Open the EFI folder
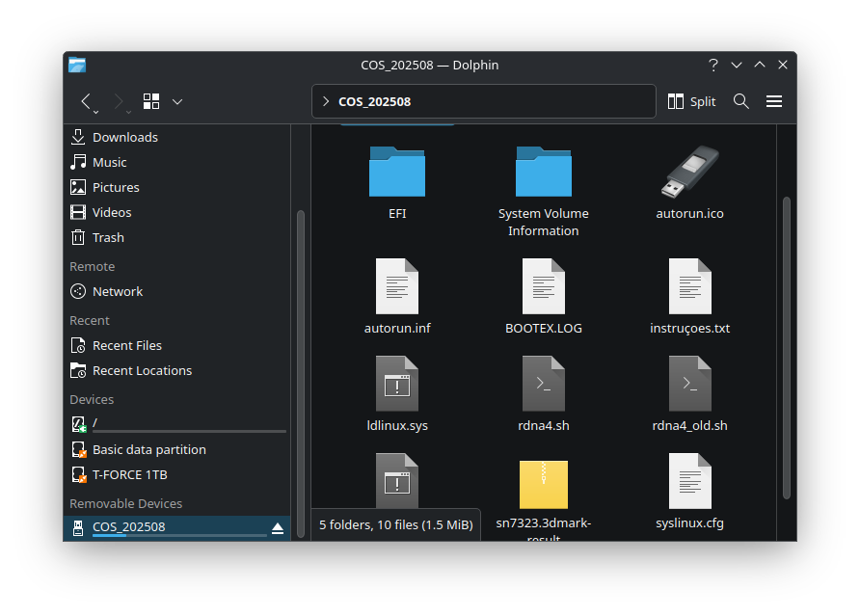860x616 pixels. (397, 174)
